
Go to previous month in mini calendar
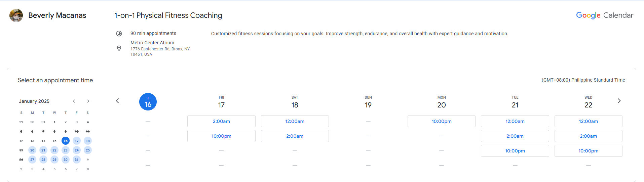click(x=74, y=101)
